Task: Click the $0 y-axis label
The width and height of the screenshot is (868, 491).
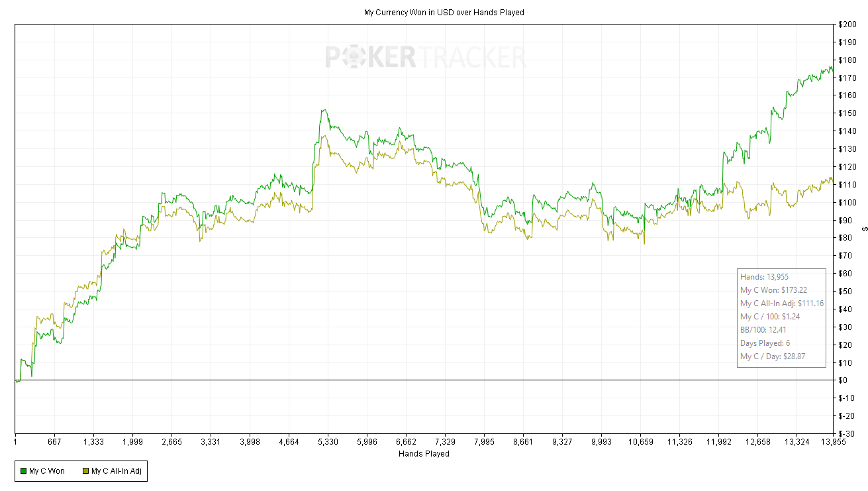Action: point(844,380)
